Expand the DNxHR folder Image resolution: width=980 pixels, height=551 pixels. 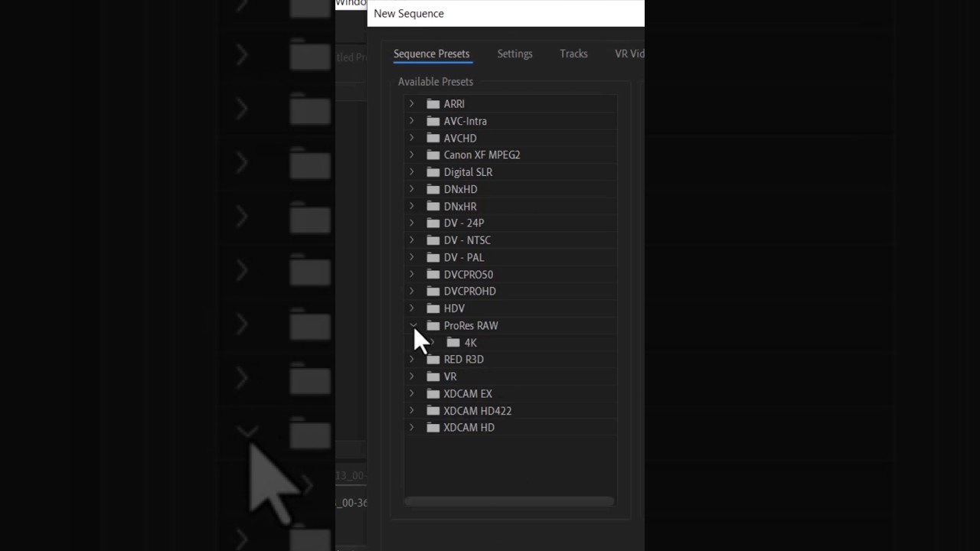tap(411, 206)
